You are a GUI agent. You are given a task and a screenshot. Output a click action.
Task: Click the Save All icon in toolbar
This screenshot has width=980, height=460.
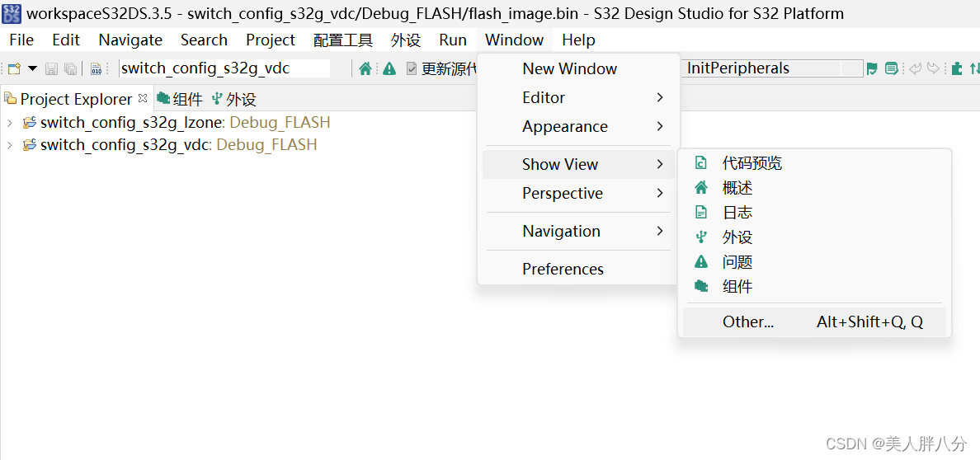click(x=70, y=68)
